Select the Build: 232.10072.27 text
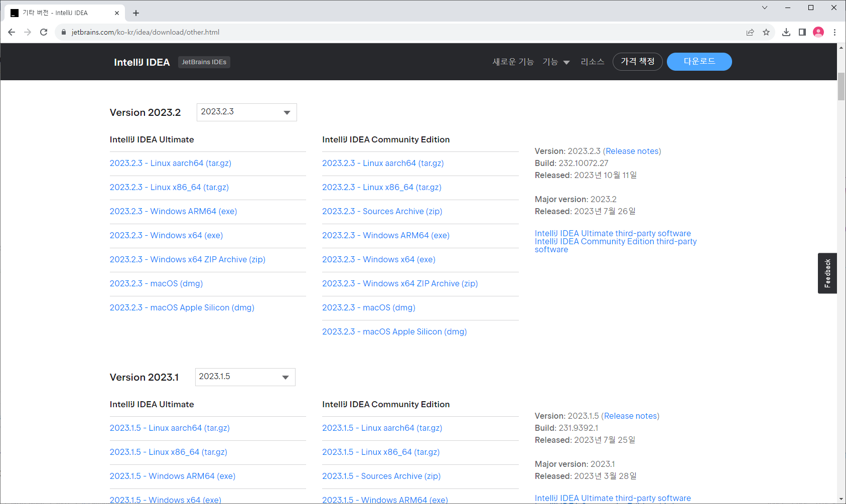This screenshot has width=846, height=504. click(x=572, y=163)
